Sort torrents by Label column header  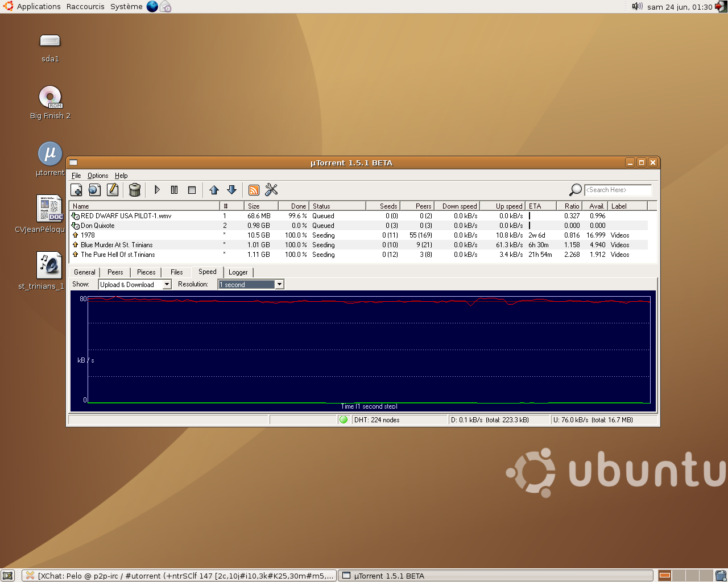click(x=628, y=206)
